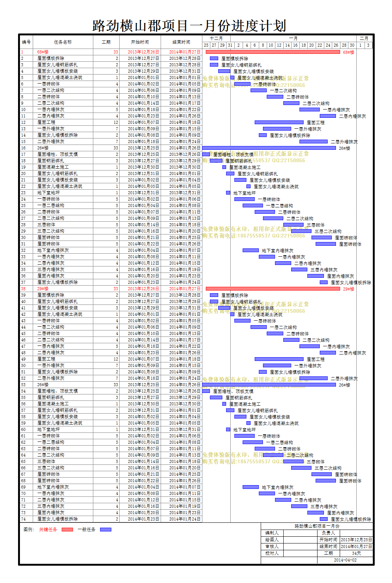Click the blue bar for row 32 地下室内墙抹灰
The width and height of the screenshot is (392, 583).
click(x=251, y=250)
